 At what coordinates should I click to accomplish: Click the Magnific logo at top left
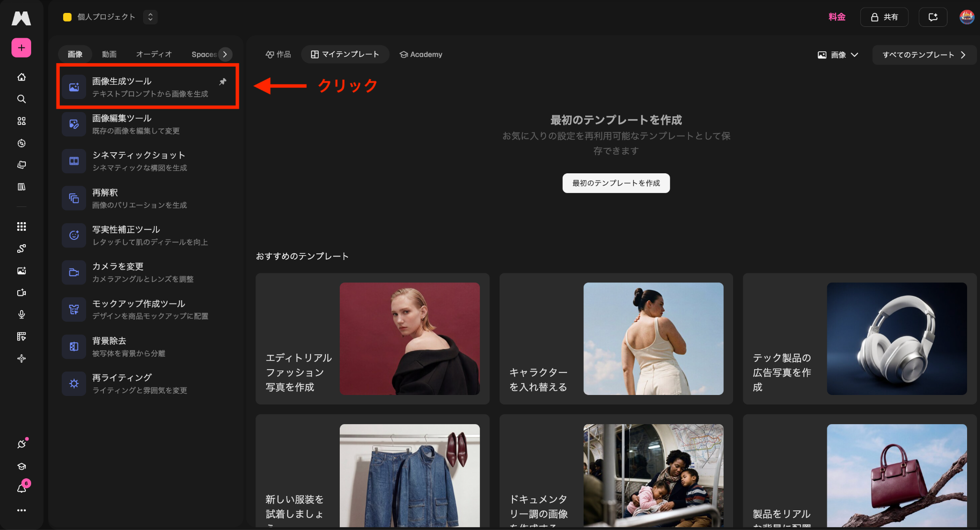[x=22, y=18]
